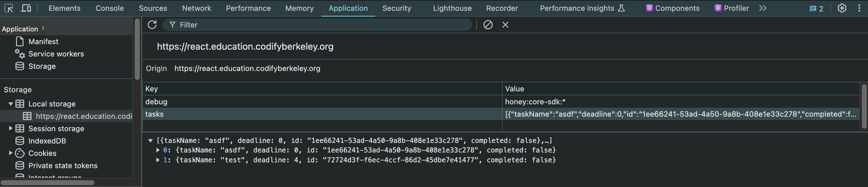Select Service workers in sidebar

click(56, 54)
